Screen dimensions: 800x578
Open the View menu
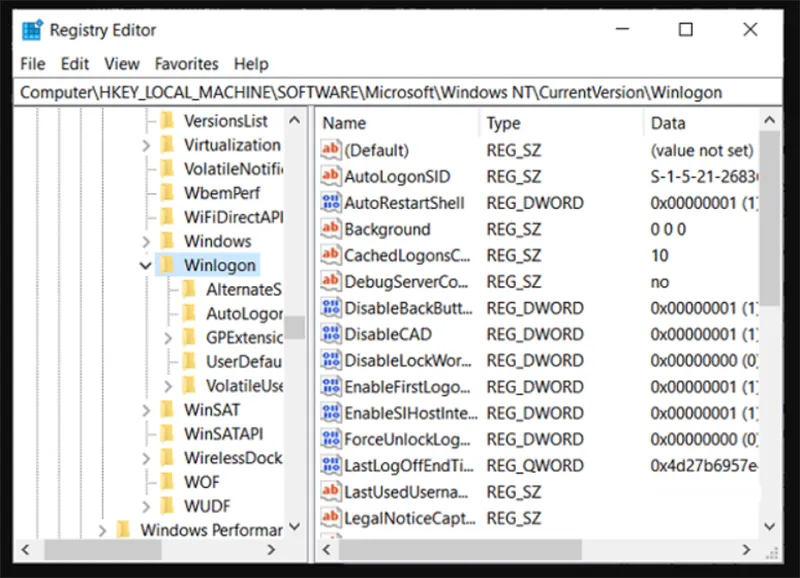(x=122, y=64)
